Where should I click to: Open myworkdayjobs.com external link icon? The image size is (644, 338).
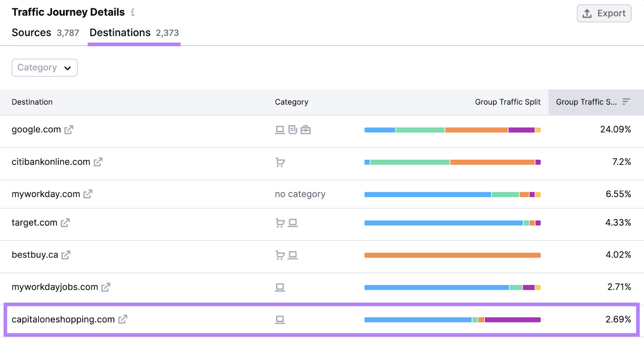[x=106, y=287]
